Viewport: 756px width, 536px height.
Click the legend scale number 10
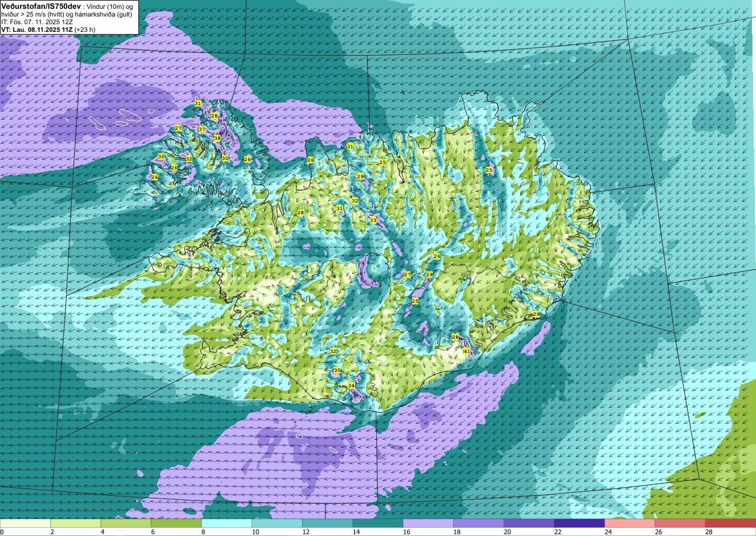[x=255, y=531]
